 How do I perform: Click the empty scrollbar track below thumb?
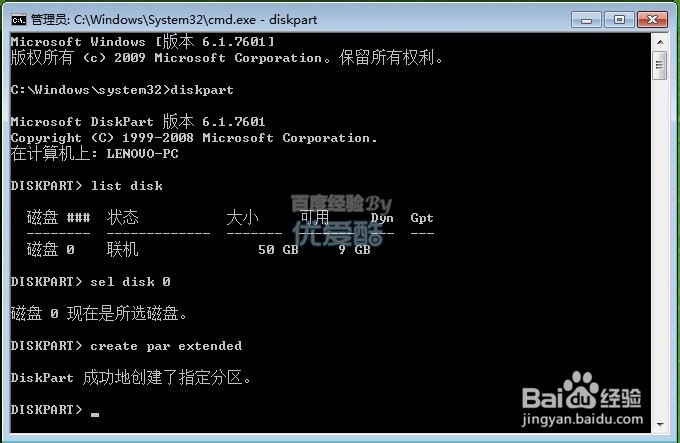[660, 247]
